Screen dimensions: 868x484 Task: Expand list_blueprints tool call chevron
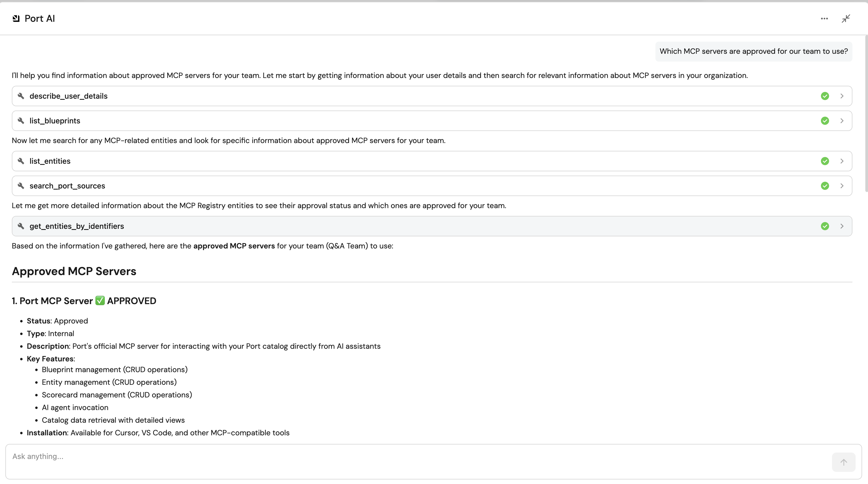click(842, 121)
